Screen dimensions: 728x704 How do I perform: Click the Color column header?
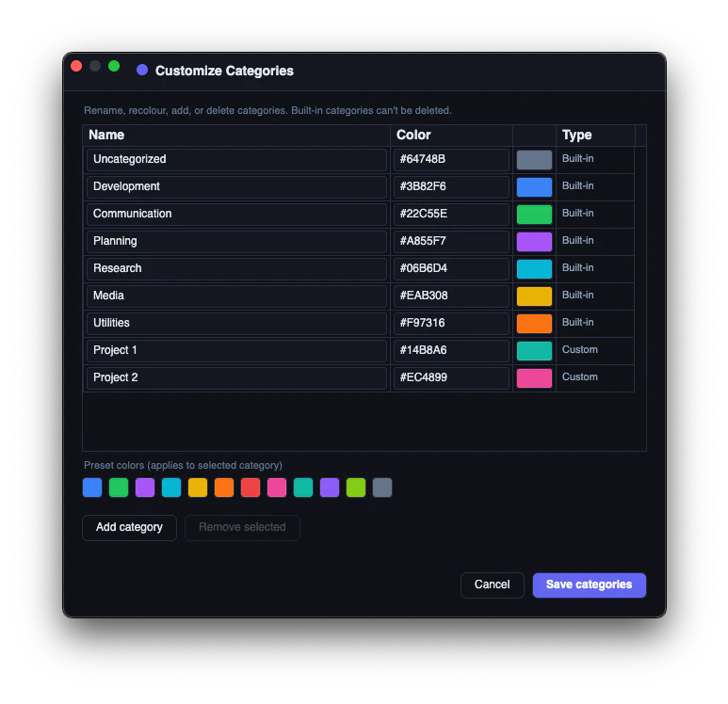(451, 135)
